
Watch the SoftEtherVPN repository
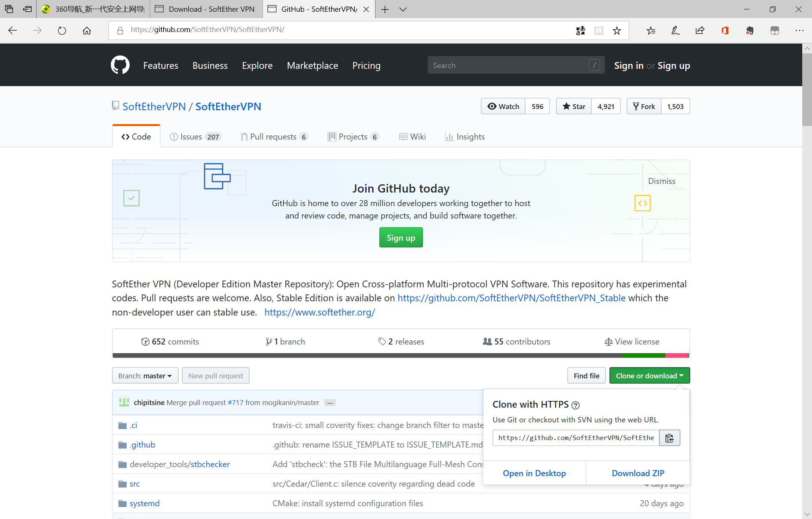[x=503, y=106]
